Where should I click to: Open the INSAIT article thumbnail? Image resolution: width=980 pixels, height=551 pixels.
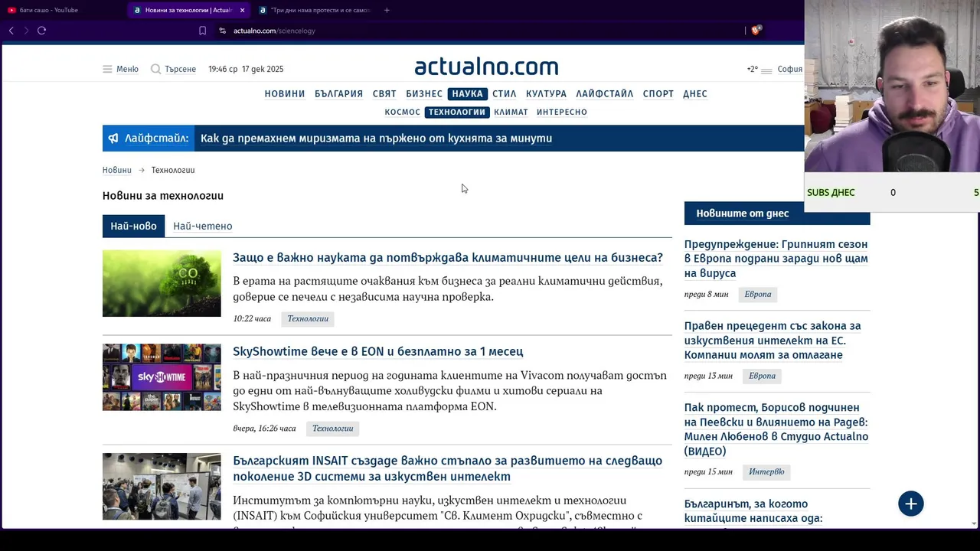162,487
